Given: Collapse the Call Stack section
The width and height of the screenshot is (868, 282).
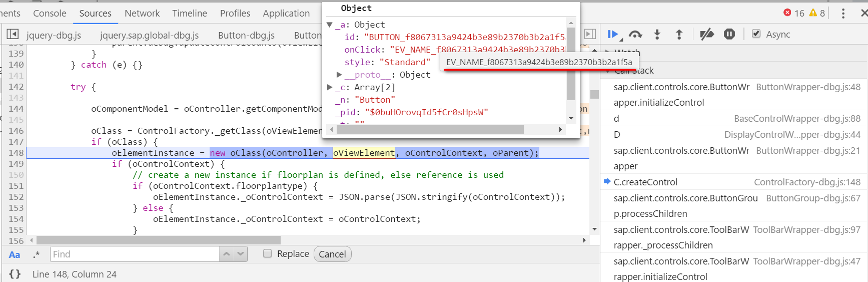Looking at the screenshot, I should 608,71.
